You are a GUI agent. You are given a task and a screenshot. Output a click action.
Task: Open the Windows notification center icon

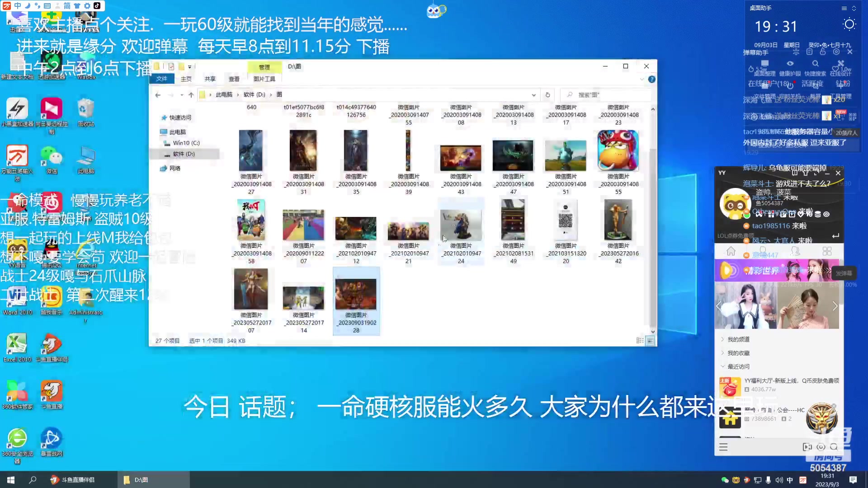point(853,480)
